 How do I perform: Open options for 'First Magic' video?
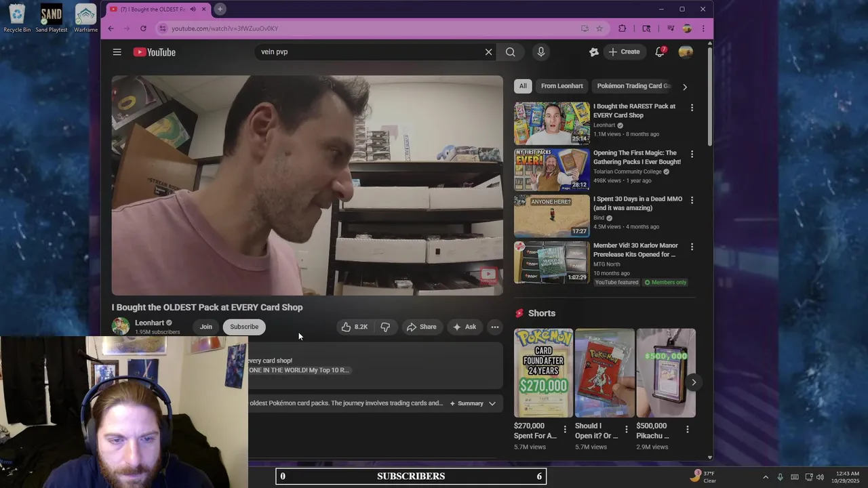pyautogui.click(x=692, y=154)
